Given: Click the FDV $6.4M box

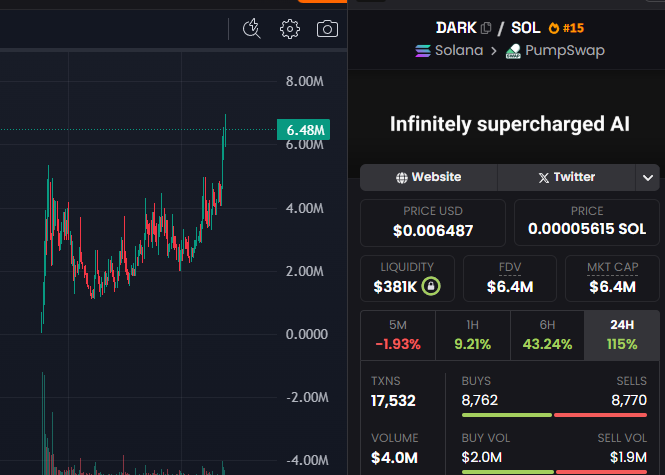Looking at the screenshot, I should (x=510, y=278).
